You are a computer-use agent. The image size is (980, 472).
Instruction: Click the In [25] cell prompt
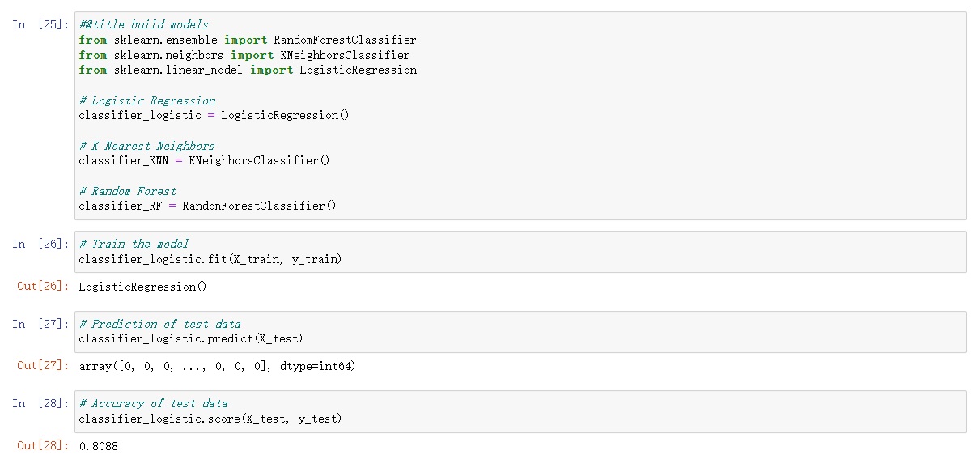coord(40,24)
